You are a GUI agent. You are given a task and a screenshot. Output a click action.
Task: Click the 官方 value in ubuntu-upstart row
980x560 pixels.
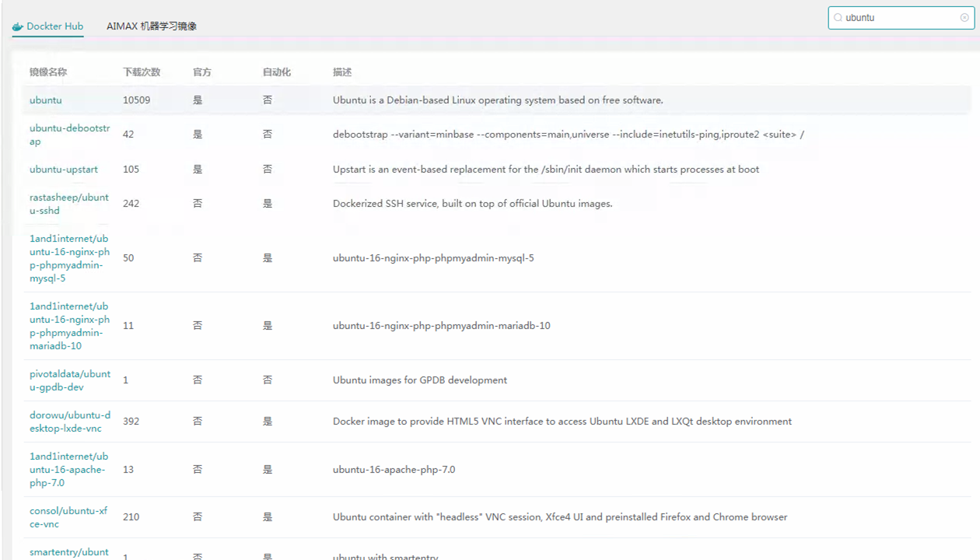(x=198, y=170)
